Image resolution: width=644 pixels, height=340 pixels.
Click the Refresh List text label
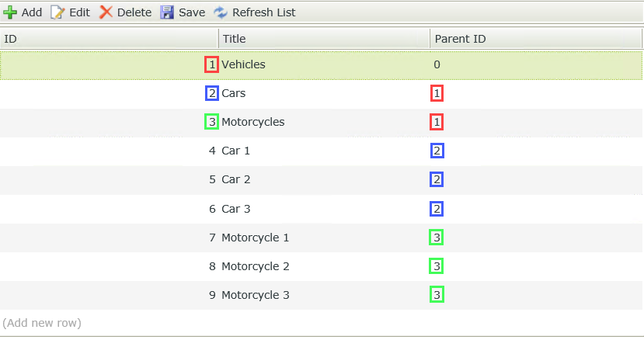click(x=263, y=12)
